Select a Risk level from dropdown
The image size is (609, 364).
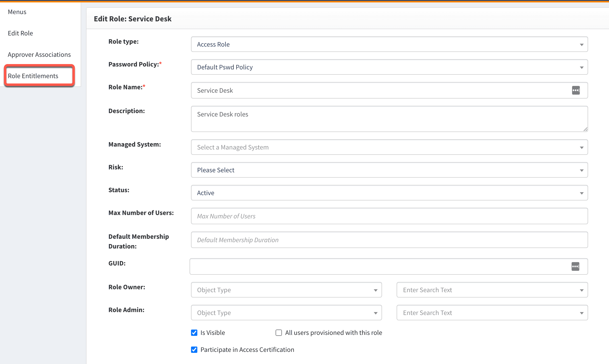pyautogui.click(x=389, y=170)
